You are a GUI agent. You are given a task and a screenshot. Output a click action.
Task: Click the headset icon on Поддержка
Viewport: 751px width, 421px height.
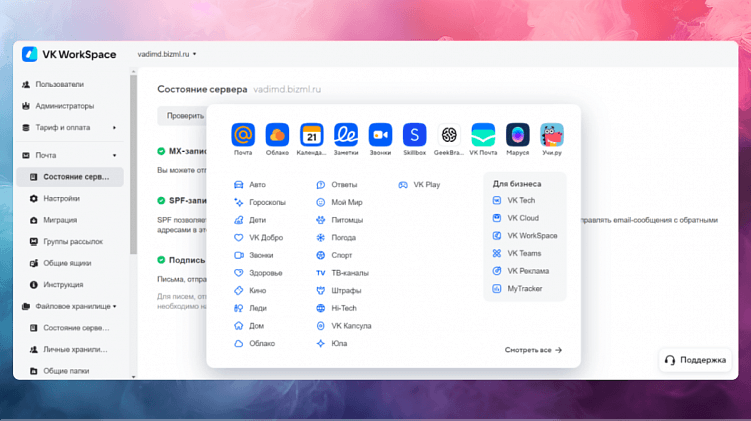[670, 360]
